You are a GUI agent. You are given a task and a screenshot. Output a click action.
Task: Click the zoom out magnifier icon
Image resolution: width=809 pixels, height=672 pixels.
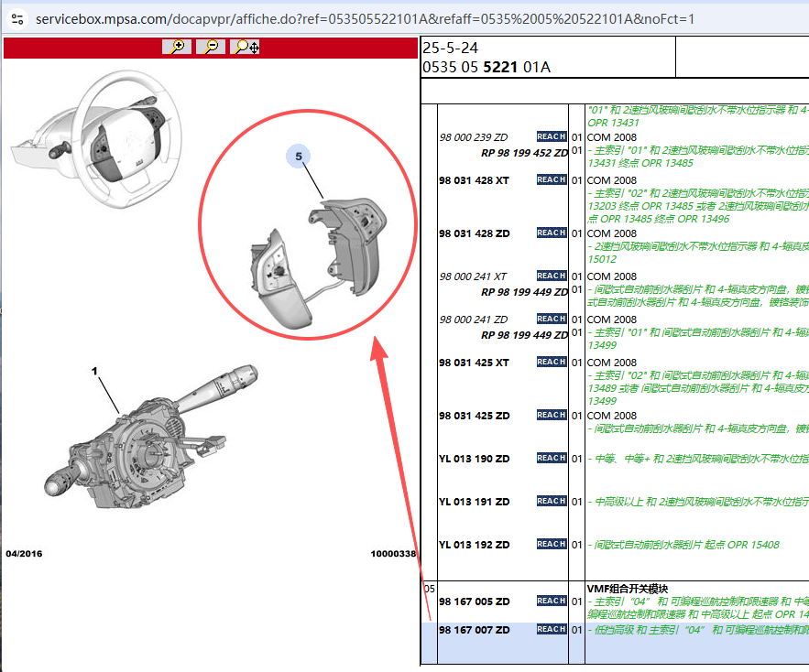coord(210,47)
